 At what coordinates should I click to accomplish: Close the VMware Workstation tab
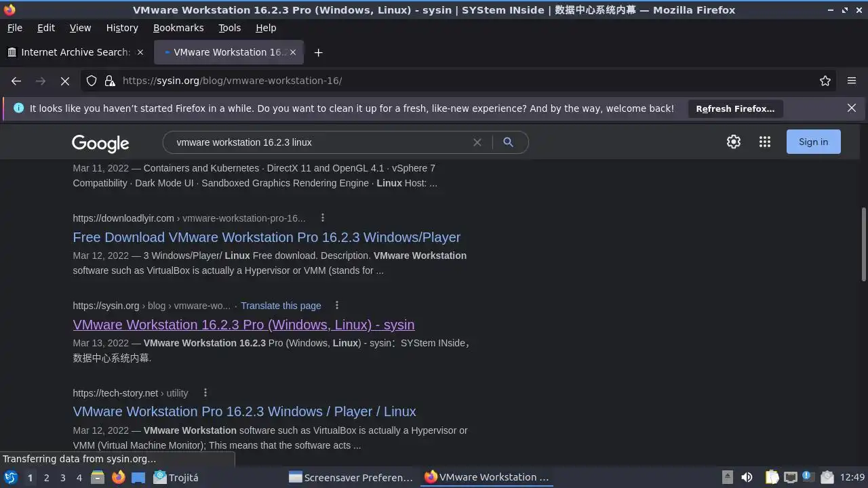293,52
